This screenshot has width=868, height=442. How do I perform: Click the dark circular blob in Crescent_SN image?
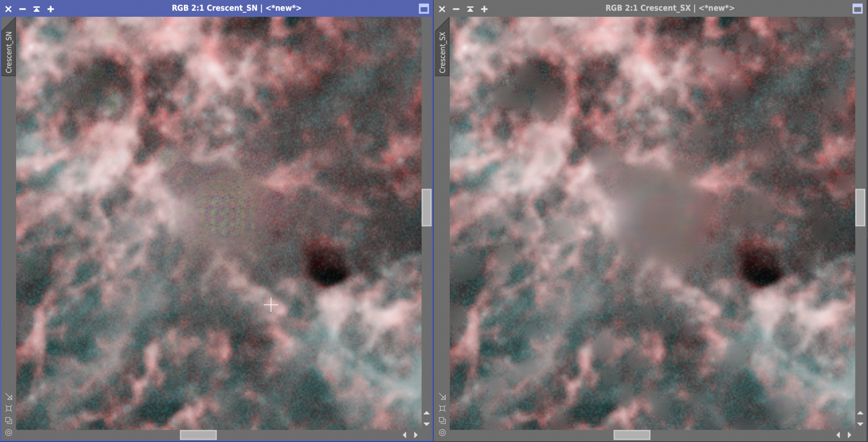pyautogui.click(x=327, y=264)
